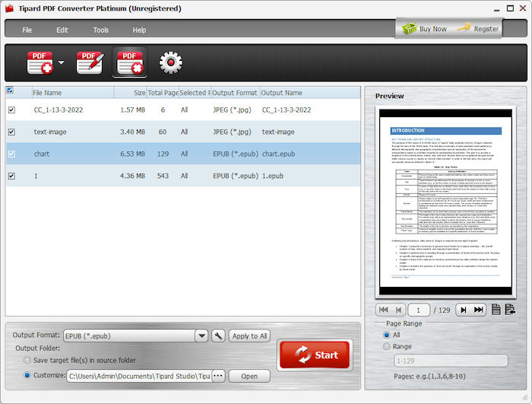Screen dimensions: 532x404
Task: Open the Tools menu
Action: (101, 30)
